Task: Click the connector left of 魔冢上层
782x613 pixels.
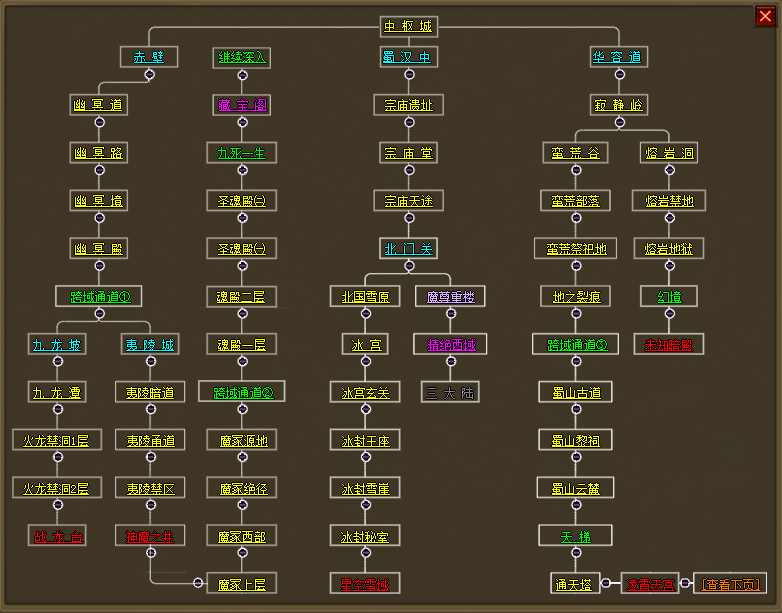Action: [x=196, y=583]
